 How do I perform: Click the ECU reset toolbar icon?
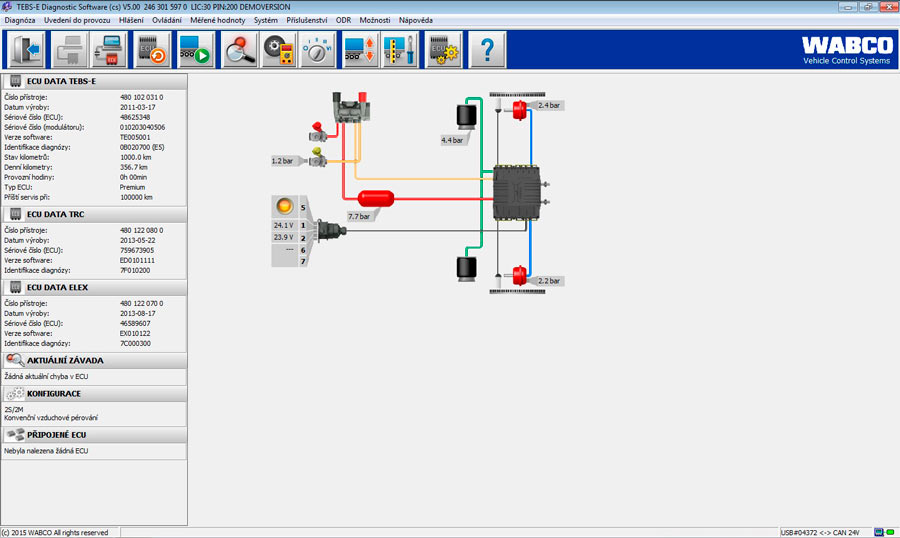(153, 50)
